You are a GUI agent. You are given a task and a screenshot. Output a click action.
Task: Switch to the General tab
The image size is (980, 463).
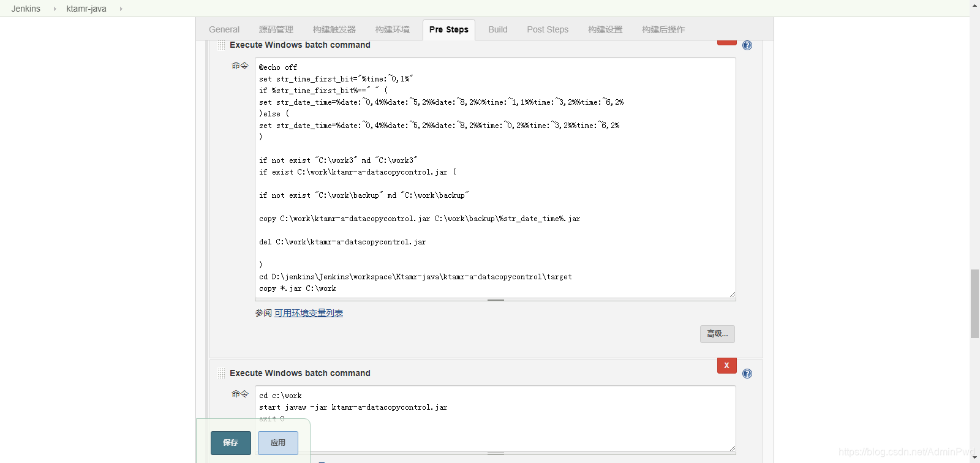coord(224,29)
